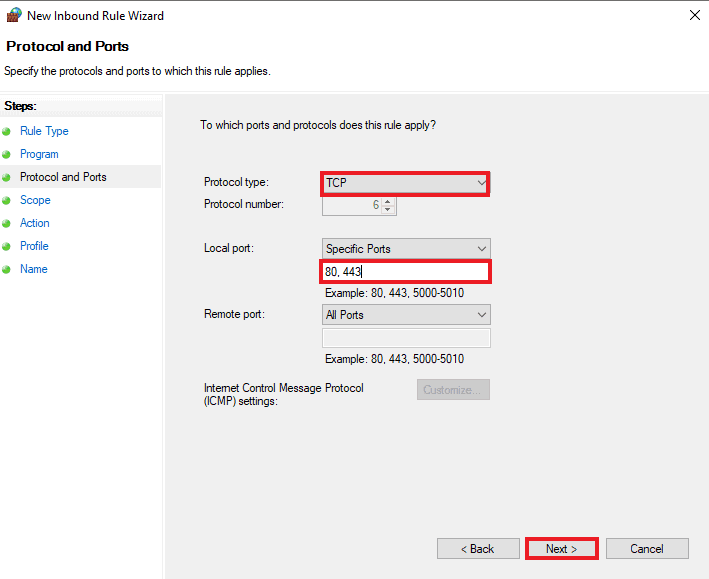Click the green bullet beside Name
The width and height of the screenshot is (709, 579).
pos(6,270)
